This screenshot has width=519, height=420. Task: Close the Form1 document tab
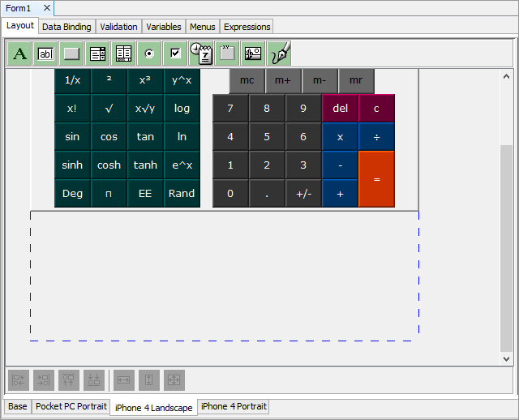[x=46, y=7]
